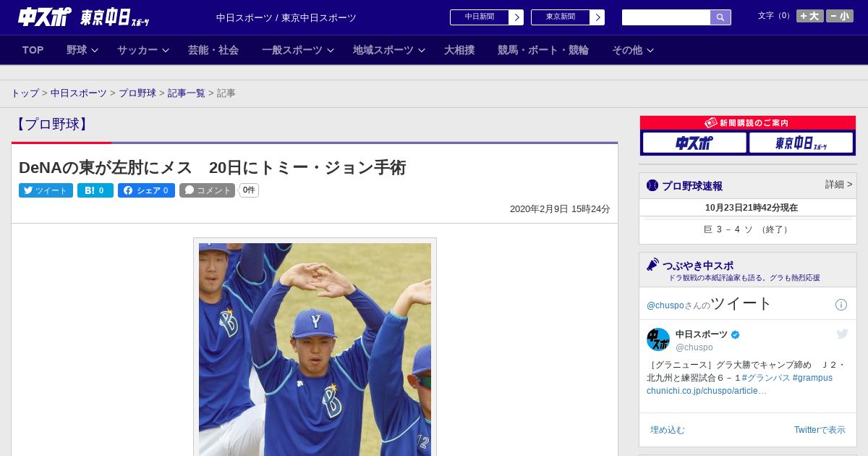The width and height of the screenshot is (868, 456).
Task: Click the DeNAの東が左肘にメス article headline
Action: point(213,168)
